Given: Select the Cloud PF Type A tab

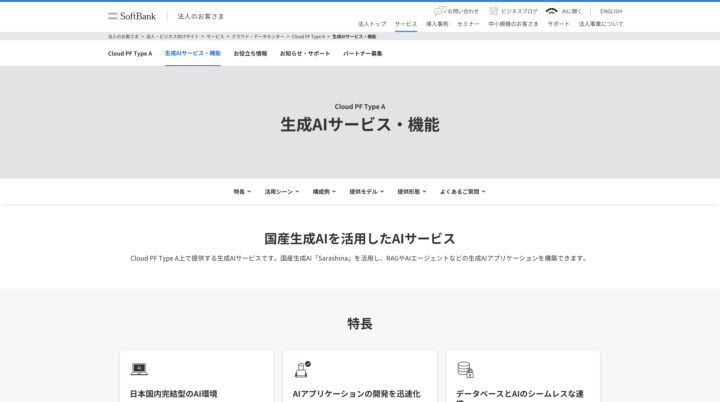Looking at the screenshot, I should (x=130, y=53).
